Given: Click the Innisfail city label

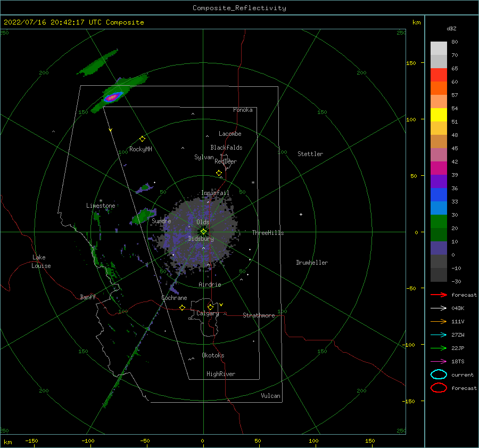Looking at the screenshot, I should tap(215, 193).
